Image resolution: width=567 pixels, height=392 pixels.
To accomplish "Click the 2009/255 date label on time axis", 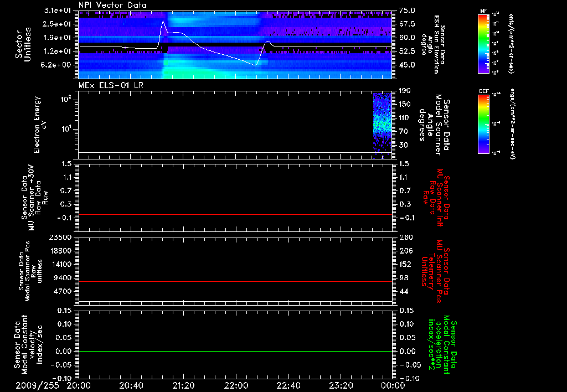I will [x=37, y=385].
